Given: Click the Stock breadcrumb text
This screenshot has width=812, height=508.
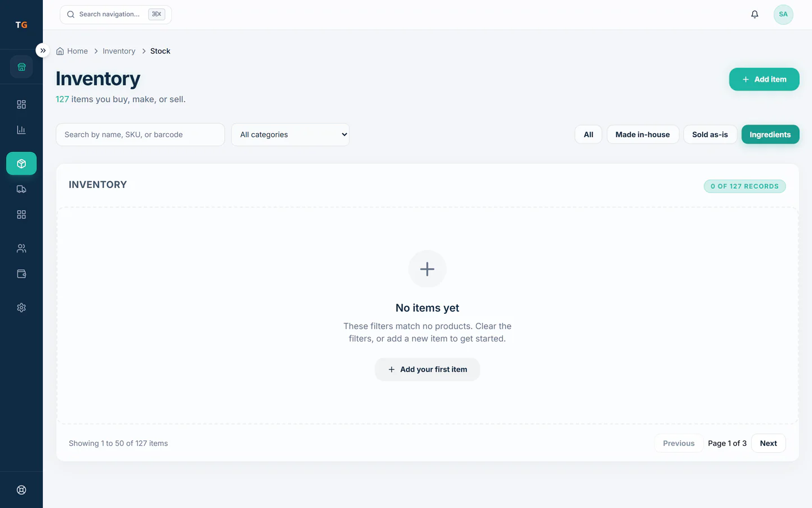Looking at the screenshot, I should tap(160, 51).
